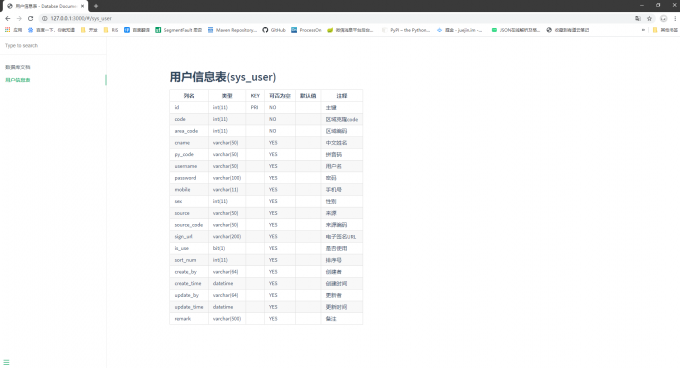Image resolution: width=680 pixels, height=368 pixels.
Task: Click the 'update_time' cell
Action: click(189, 306)
